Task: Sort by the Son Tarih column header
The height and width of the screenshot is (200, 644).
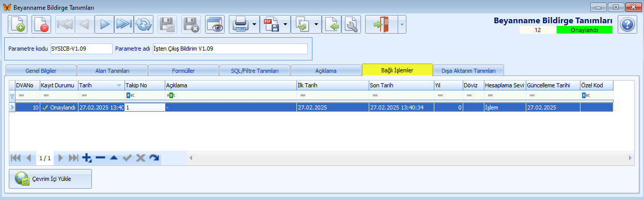Action: click(x=401, y=85)
